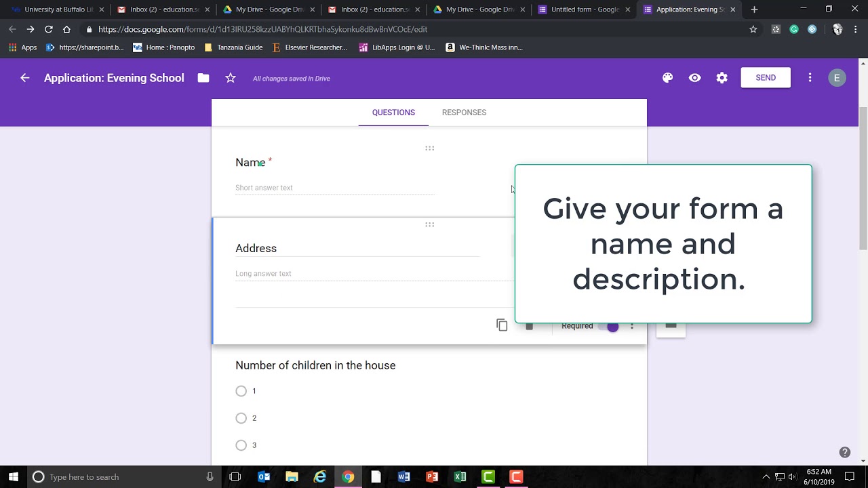The image size is (868, 488).
Task: Reload the current page
Action: click(49, 29)
